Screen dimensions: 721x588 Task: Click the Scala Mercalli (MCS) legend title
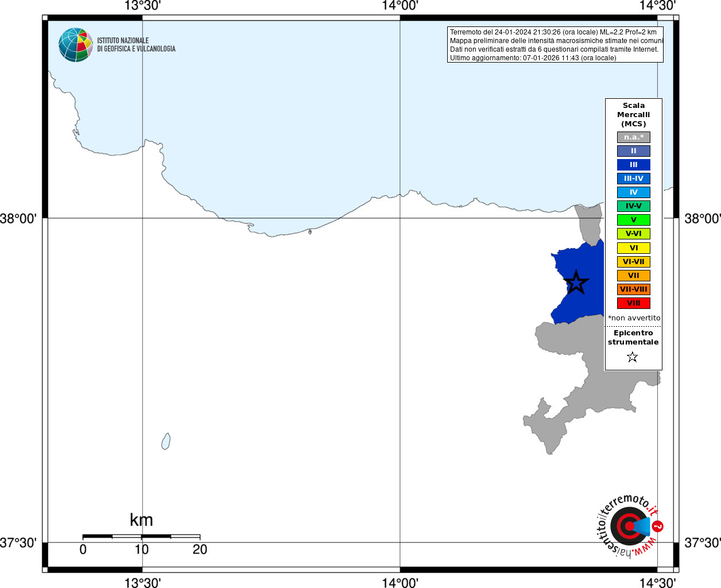point(634,115)
